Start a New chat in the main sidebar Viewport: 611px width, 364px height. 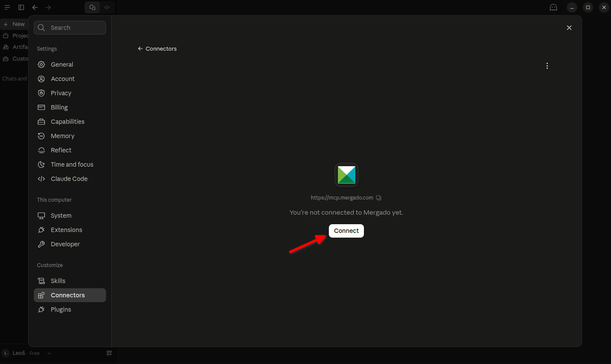coord(14,24)
